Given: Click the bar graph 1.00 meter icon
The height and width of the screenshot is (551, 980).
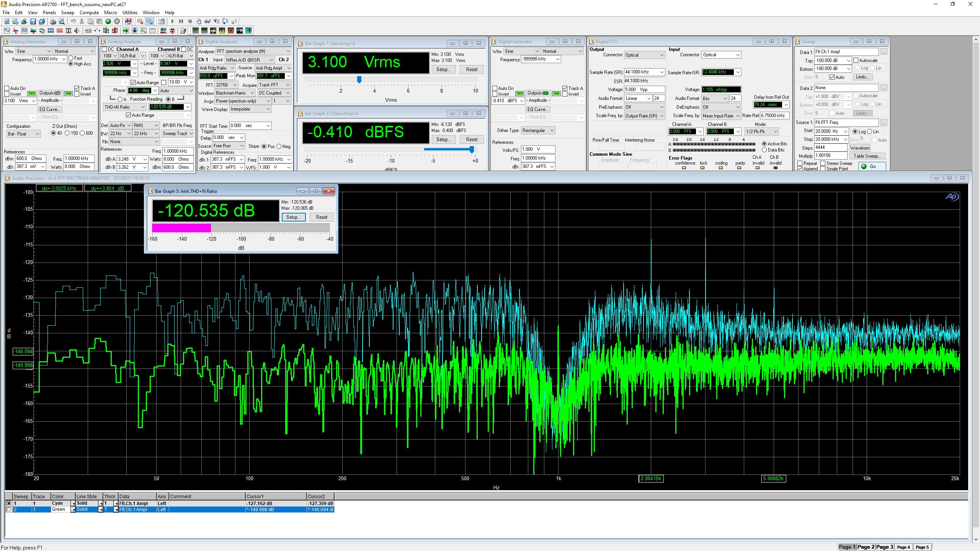Looking at the screenshot, I should pos(163,31).
